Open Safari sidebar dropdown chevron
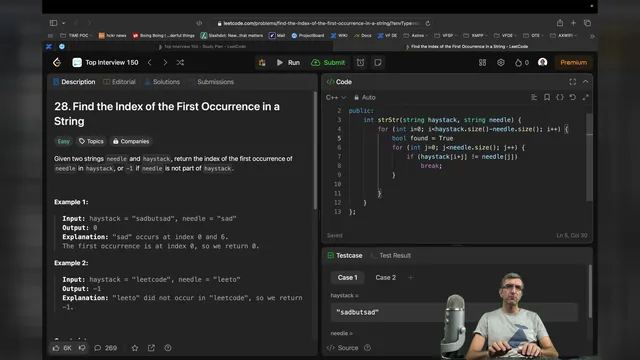The height and width of the screenshot is (360, 640). [64, 23]
